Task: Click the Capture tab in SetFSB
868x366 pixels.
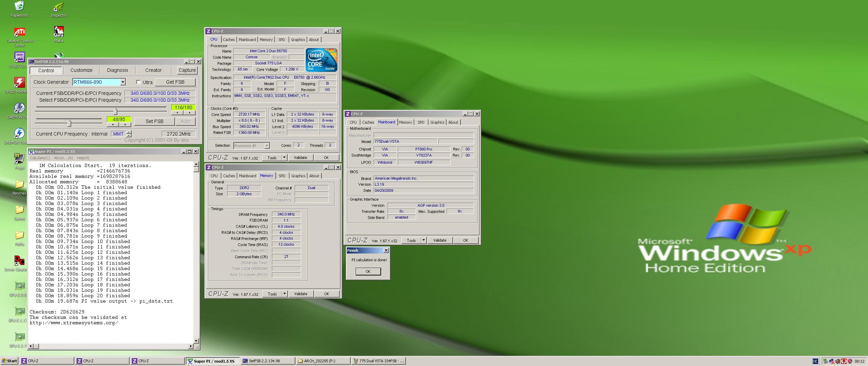Action: click(187, 70)
